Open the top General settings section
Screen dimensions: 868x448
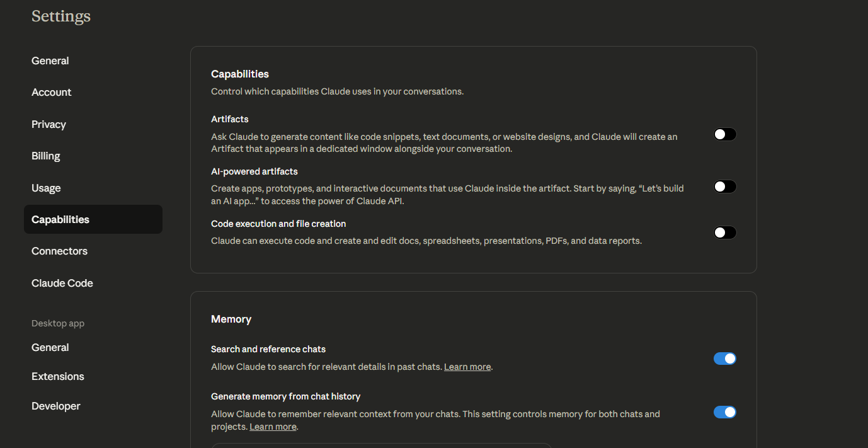click(50, 60)
